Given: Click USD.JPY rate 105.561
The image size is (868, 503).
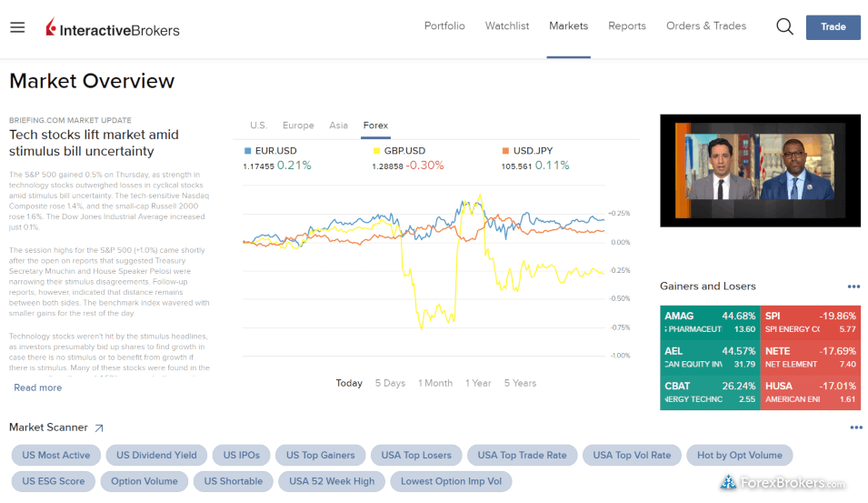Looking at the screenshot, I should [x=516, y=166].
